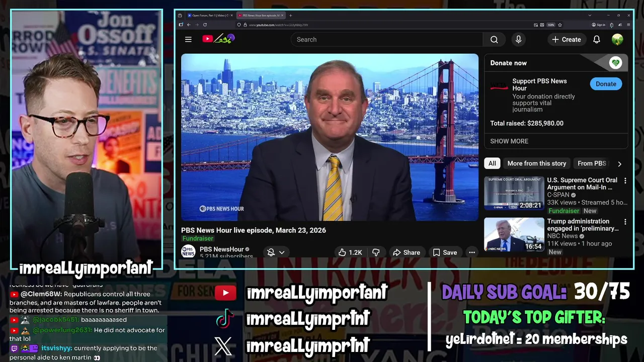
Task: Click the Create button
Action: click(x=566, y=39)
